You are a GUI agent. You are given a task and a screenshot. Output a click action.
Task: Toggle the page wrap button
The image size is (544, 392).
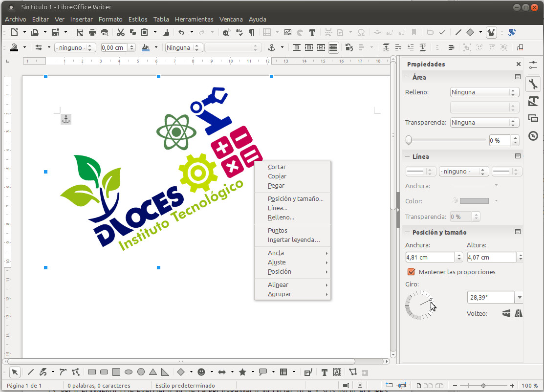309,47
